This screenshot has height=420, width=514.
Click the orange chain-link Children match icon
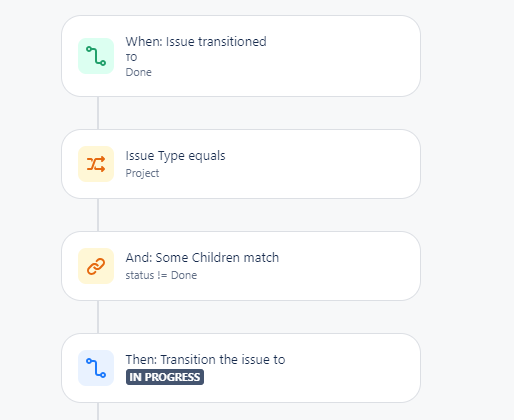pyautogui.click(x=96, y=266)
